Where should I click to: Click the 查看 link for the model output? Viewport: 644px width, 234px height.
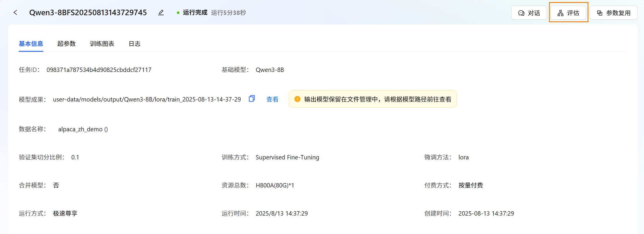point(272,99)
